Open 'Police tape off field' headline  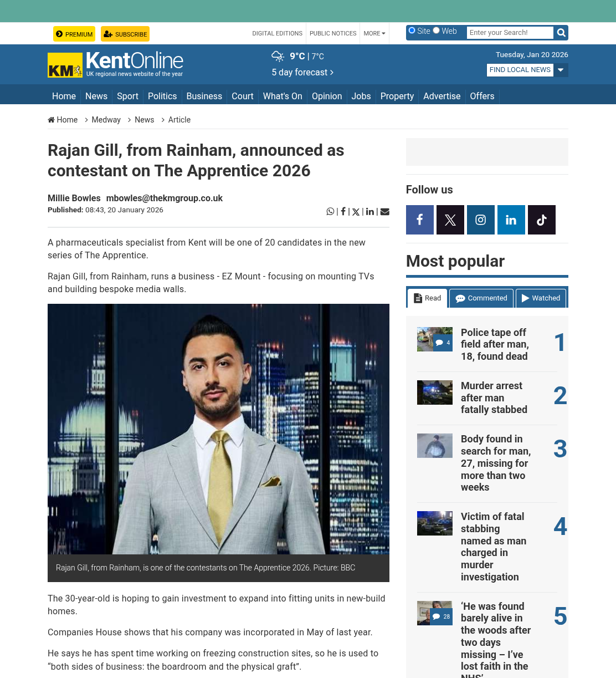pos(495,344)
